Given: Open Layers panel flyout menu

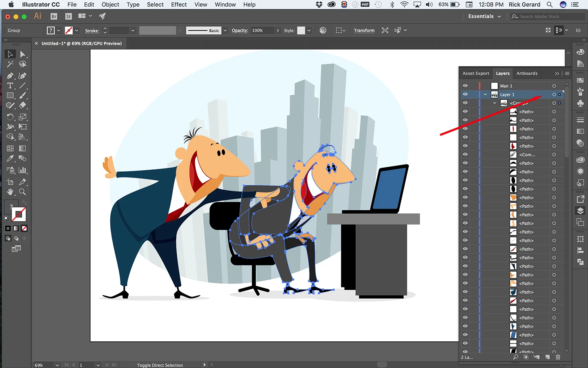Looking at the screenshot, I should (567, 73).
